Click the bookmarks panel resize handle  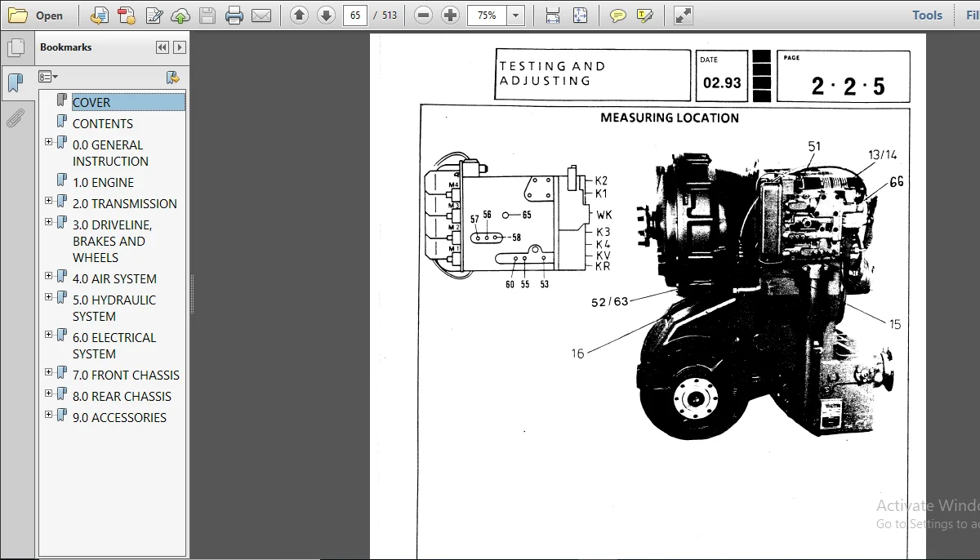pos(193,294)
